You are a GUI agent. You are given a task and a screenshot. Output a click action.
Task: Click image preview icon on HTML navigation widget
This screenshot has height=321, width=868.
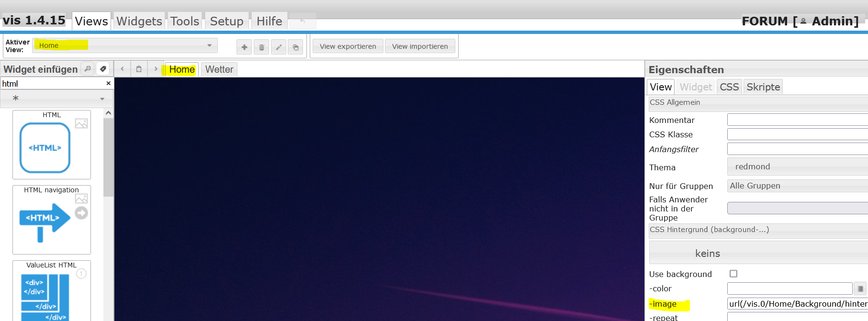pos(81,199)
